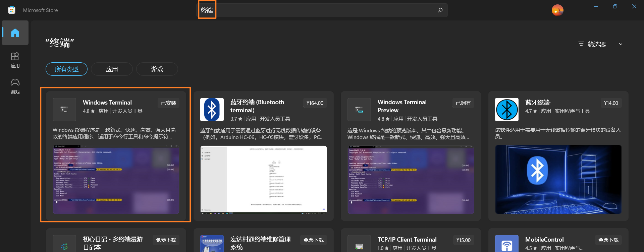This screenshot has width=644, height=252.
Task: Open the Windows Terminal Preview title
Action: pos(402,106)
